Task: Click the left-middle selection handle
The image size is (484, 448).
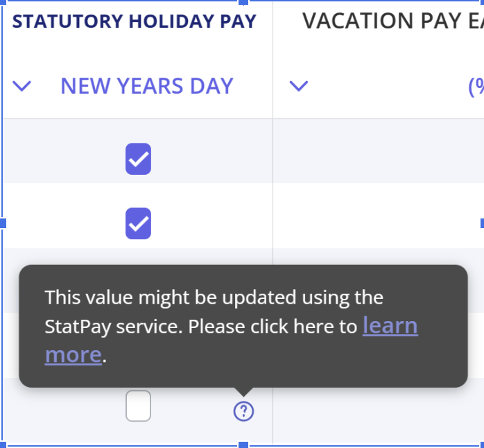Action: [x=3, y=223]
